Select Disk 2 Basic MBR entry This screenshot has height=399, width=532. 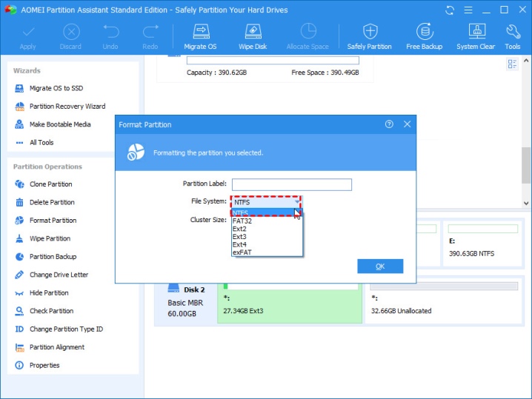tap(186, 302)
